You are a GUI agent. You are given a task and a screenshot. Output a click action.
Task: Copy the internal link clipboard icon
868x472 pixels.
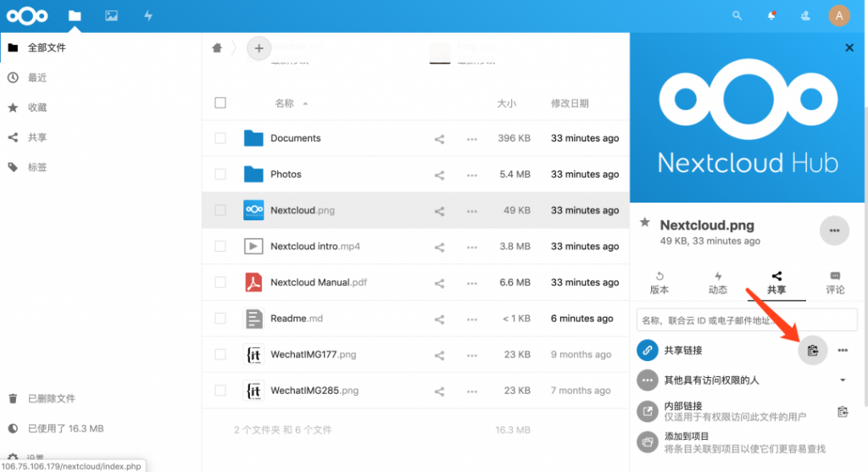843,412
